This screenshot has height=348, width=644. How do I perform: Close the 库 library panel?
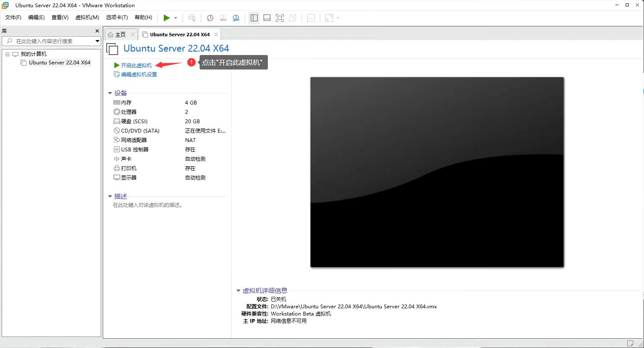click(x=97, y=31)
